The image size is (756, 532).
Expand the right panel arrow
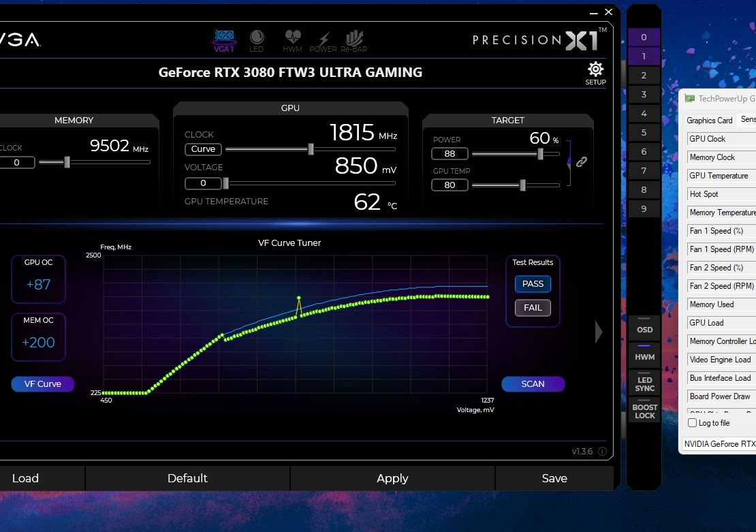click(x=599, y=332)
